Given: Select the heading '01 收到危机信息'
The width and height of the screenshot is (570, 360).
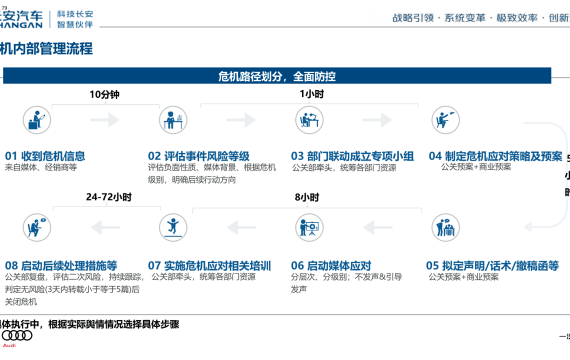Looking at the screenshot, I should (45, 156).
